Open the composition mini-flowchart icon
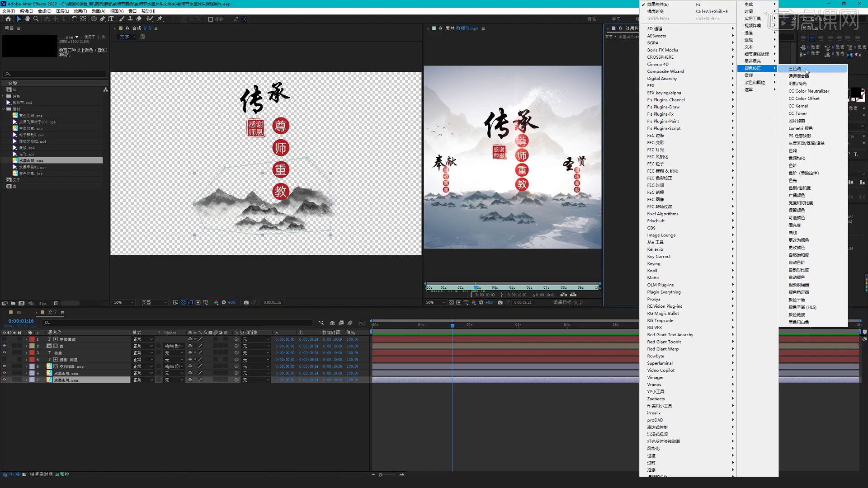The width and height of the screenshot is (868, 488). pyautogui.click(x=321, y=323)
